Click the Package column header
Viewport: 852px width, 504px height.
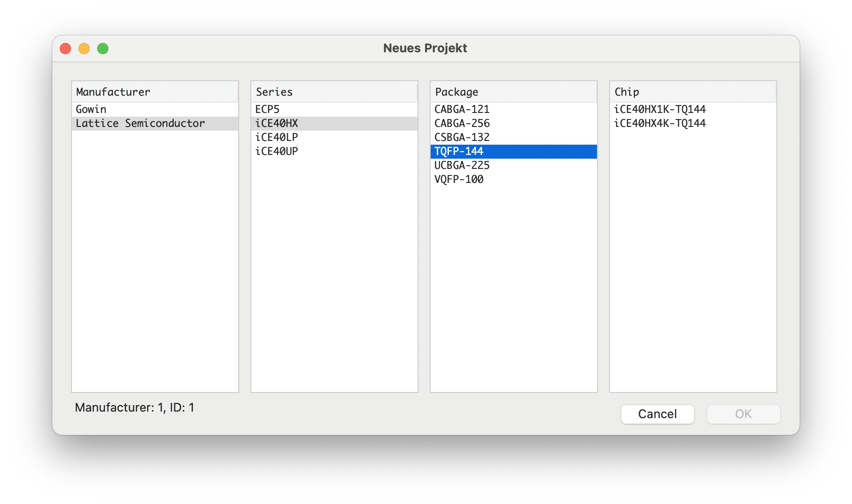pos(514,92)
